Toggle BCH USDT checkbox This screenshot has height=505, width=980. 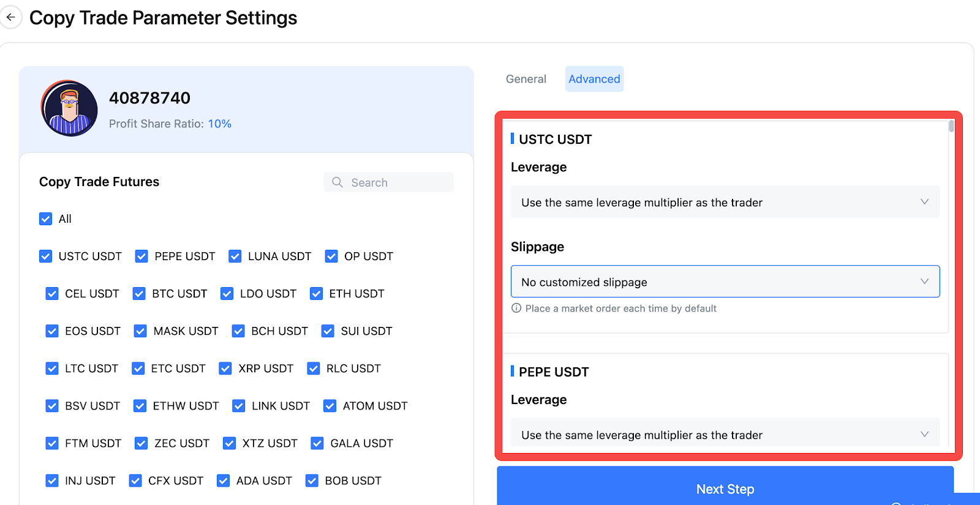pos(238,331)
